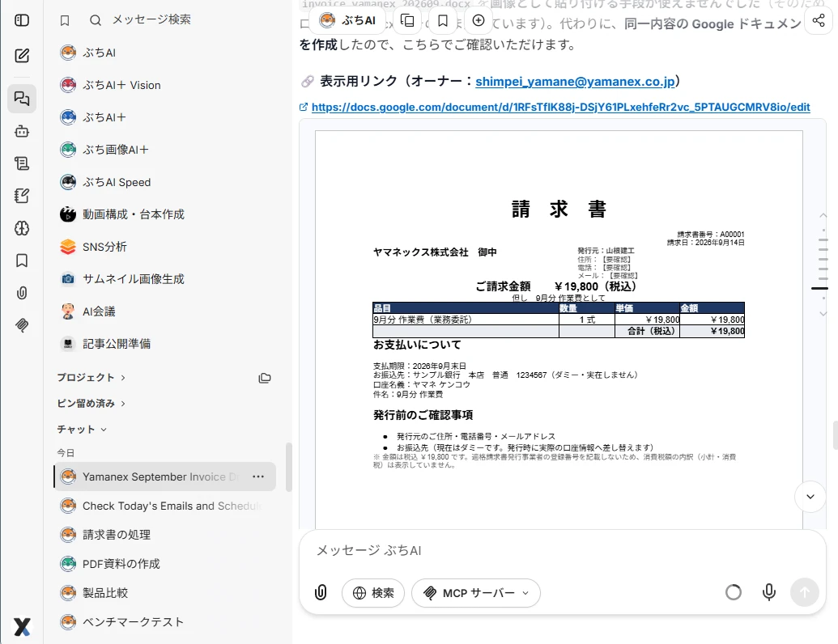Open the MCP サーバー dropdown
The image size is (838, 644).
pyautogui.click(x=475, y=593)
